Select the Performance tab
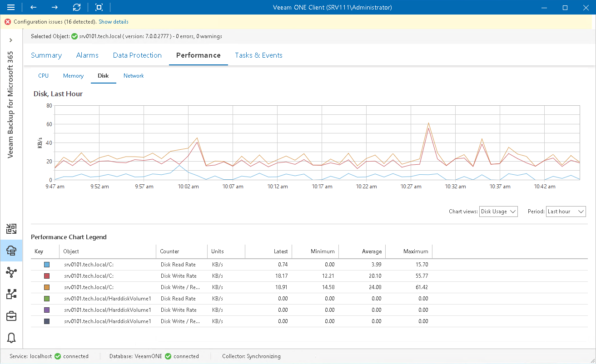Image resolution: width=596 pixels, height=364 pixels. pos(199,55)
